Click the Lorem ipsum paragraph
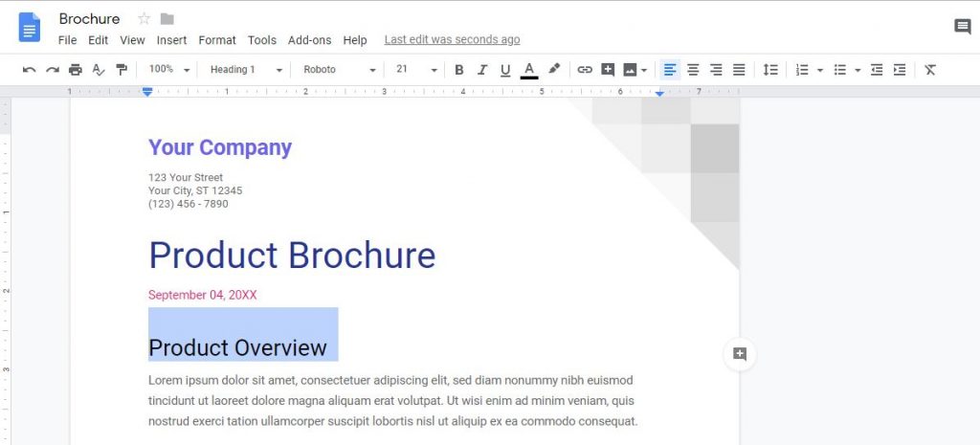 point(393,401)
